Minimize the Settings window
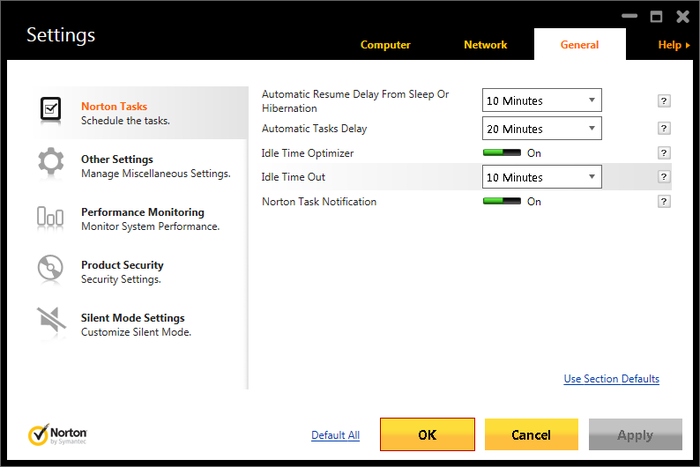The height and width of the screenshot is (467, 700). (629, 16)
